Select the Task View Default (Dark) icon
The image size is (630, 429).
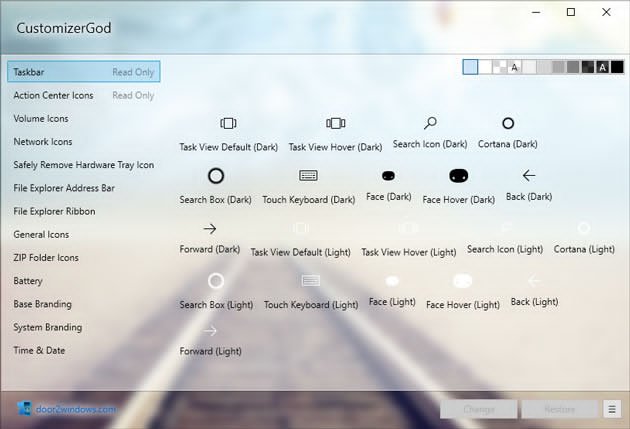coord(228,123)
